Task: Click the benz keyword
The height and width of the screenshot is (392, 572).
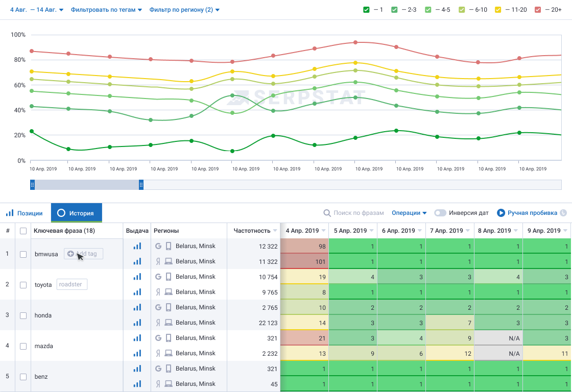Action: click(x=41, y=377)
